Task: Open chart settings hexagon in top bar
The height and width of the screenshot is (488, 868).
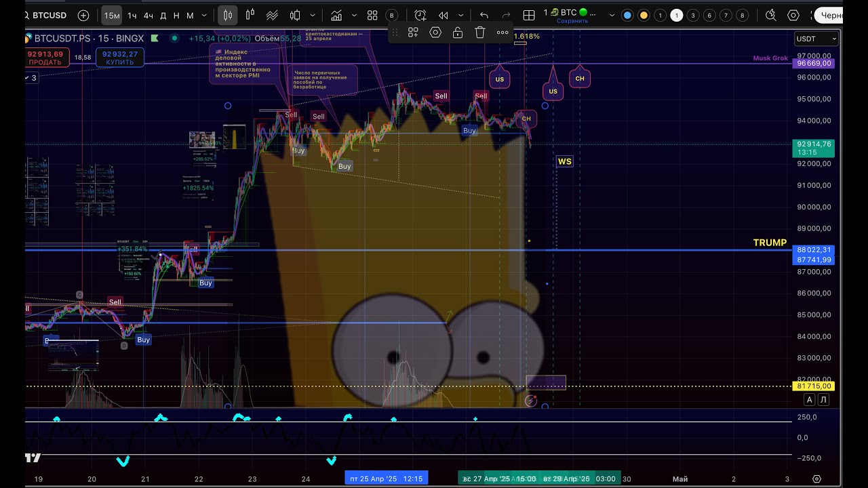Action: pyautogui.click(x=793, y=15)
